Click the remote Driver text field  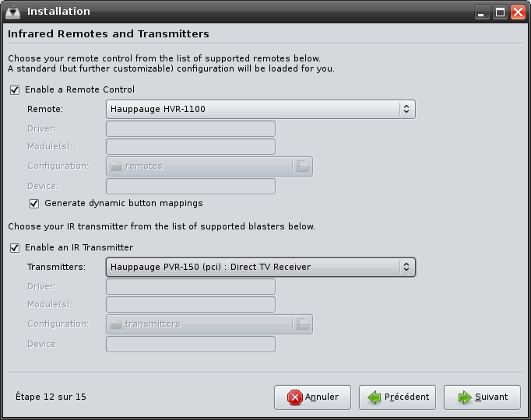click(x=191, y=129)
